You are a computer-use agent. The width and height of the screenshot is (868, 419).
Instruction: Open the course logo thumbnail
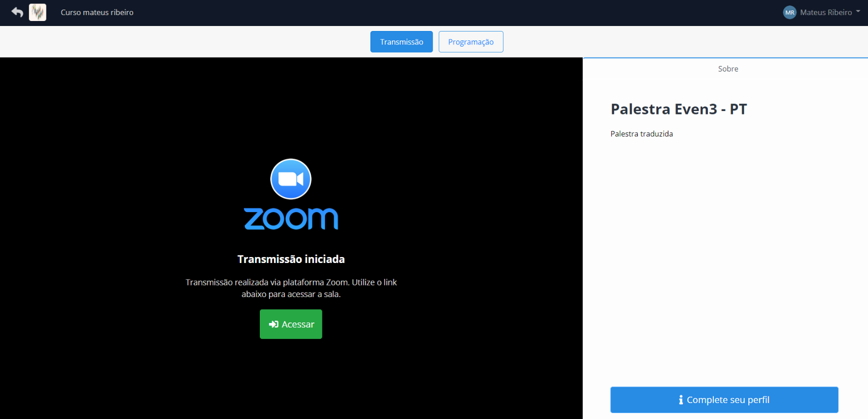[x=38, y=12]
